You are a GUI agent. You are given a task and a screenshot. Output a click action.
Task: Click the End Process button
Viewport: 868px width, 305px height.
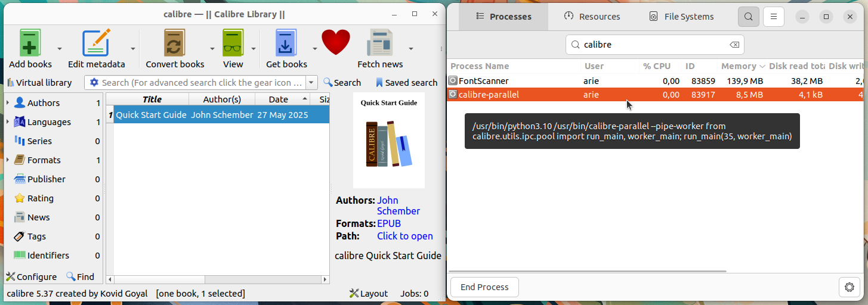click(484, 287)
